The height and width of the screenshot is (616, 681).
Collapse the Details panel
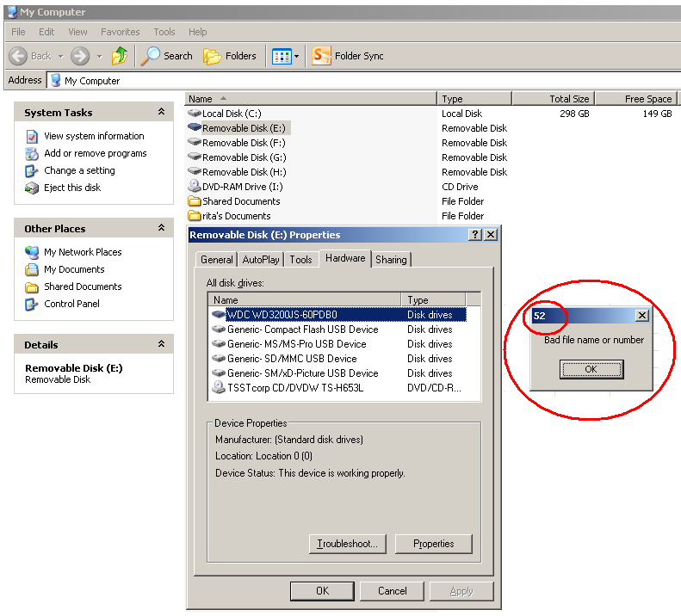pos(161,344)
